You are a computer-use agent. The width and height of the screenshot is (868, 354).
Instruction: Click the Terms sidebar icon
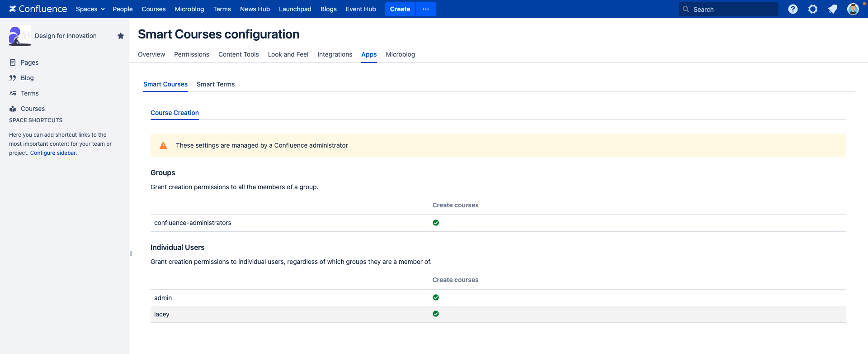coord(13,93)
